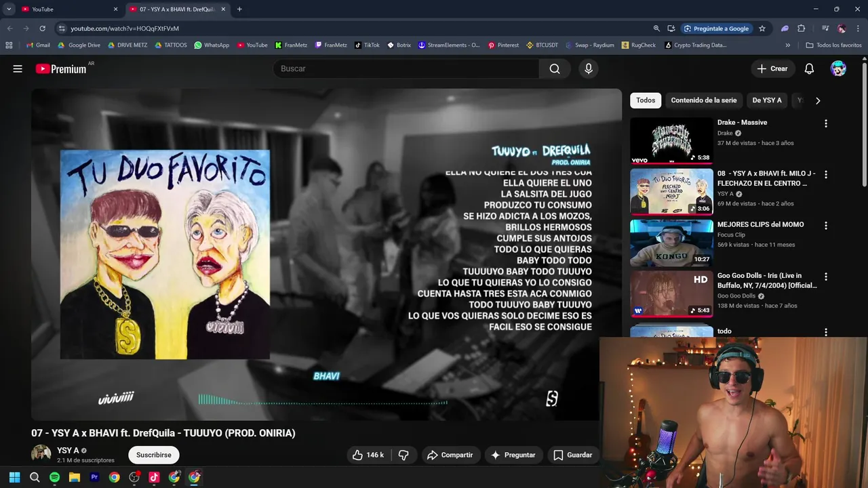The image size is (868, 488).
Task: Click the Buscar search field
Action: click(x=406, y=68)
